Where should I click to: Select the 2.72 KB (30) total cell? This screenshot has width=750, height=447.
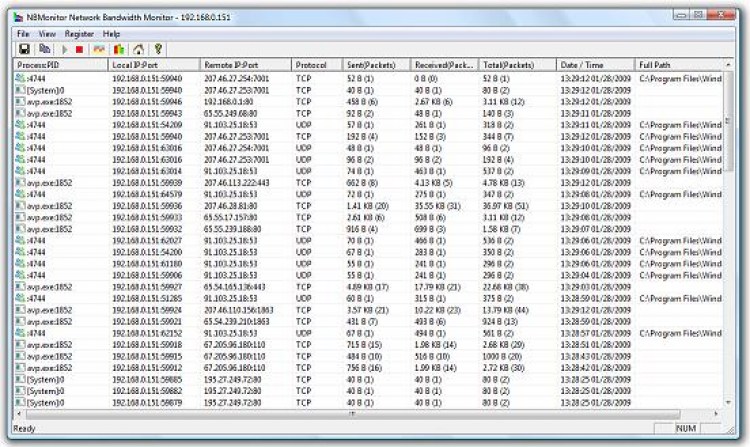[503, 368]
